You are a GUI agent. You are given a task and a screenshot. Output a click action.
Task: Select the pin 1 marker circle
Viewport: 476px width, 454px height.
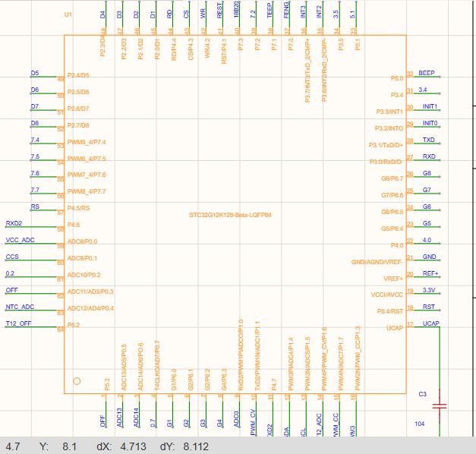pyautogui.click(x=77, y=381)
